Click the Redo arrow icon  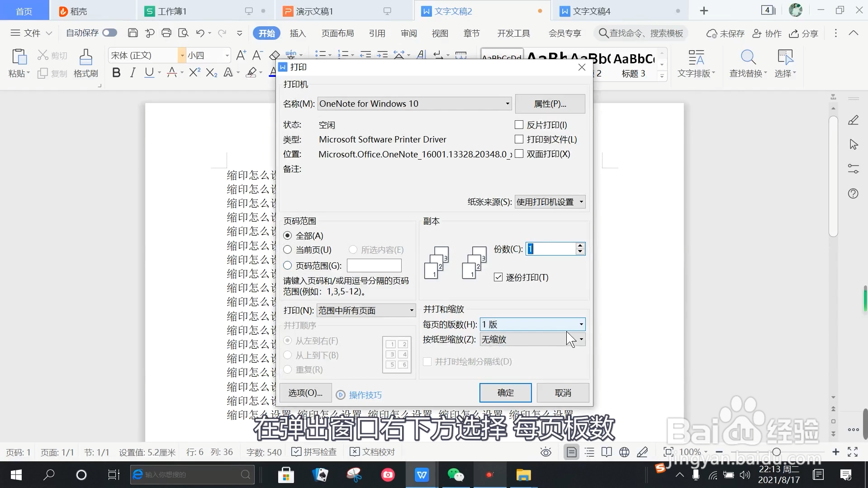(222, 33)
